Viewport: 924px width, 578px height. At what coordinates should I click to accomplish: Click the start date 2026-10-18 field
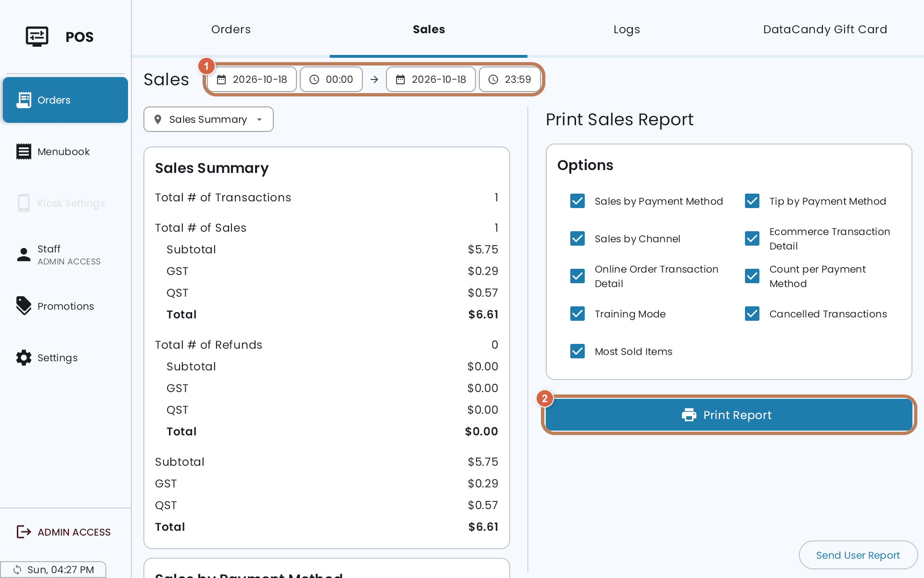(252, 79)
